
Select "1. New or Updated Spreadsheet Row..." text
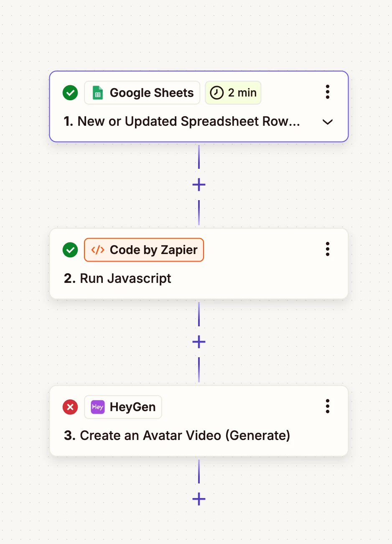pos(182,122)
